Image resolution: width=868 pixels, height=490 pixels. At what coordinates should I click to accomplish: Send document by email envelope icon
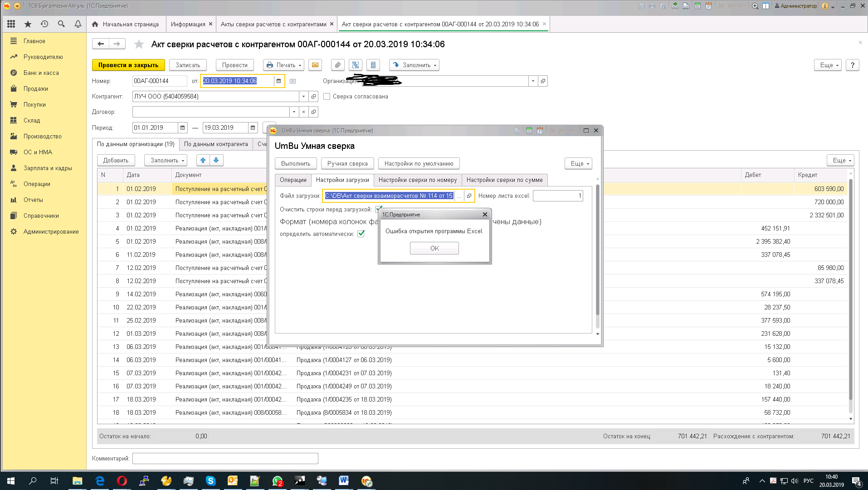(x=315, y=65)
